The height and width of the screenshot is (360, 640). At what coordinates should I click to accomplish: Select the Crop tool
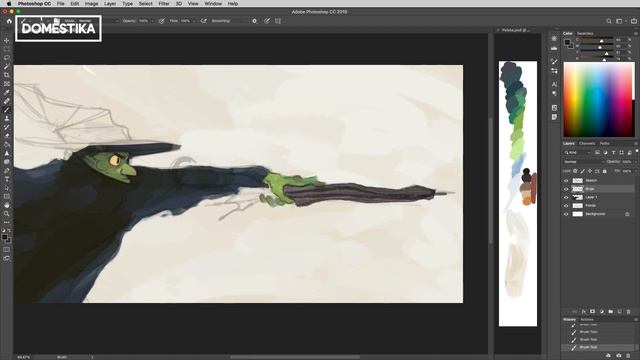(x=7, y=75)
